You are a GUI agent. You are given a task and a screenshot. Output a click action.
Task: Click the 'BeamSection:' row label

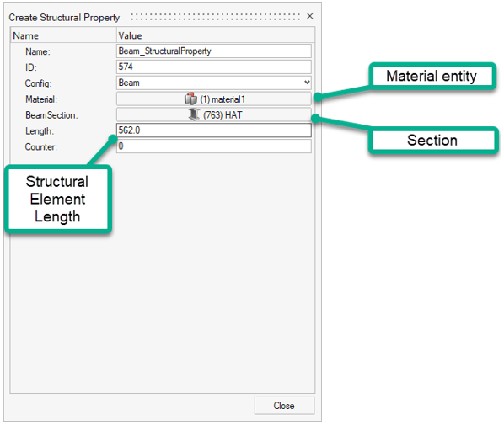(51, 115)
